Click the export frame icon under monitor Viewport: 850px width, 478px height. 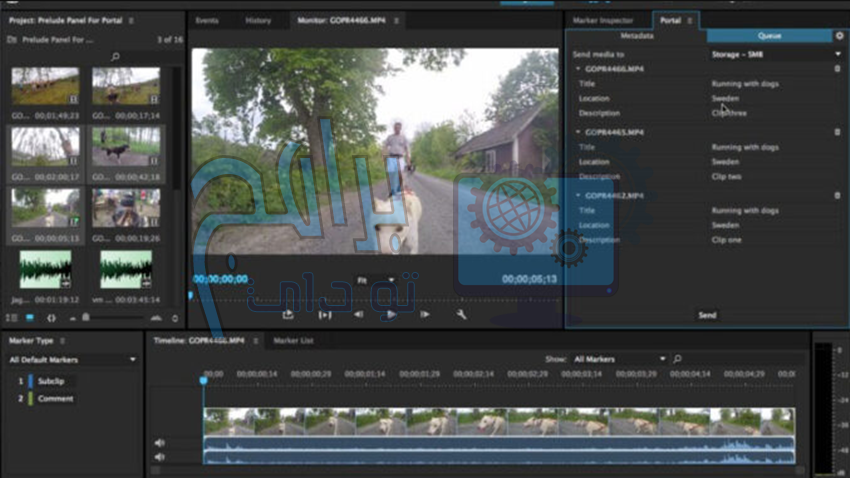point(288,314)
